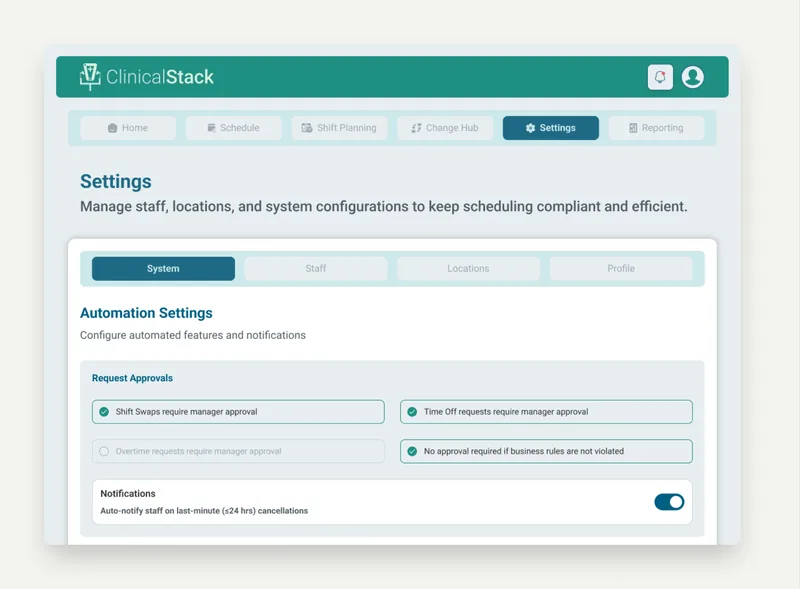Image resolution: width=800 pixels, height=589 pixels.
Task: Open the Change Hub tab
Action: [445, 128]
